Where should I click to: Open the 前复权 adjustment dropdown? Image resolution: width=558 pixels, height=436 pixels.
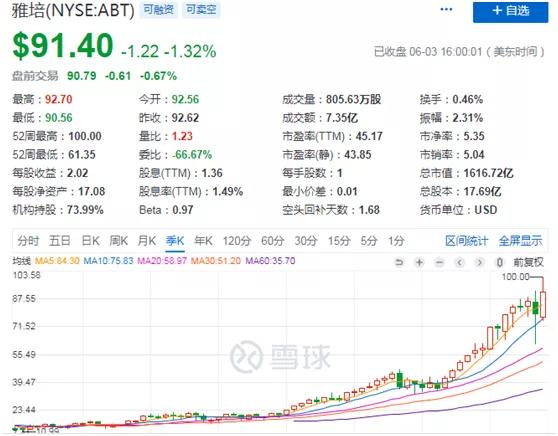point(528,263)
